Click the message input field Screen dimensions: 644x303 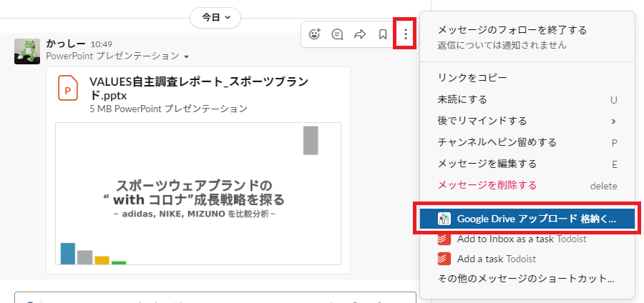pos(215,298)
